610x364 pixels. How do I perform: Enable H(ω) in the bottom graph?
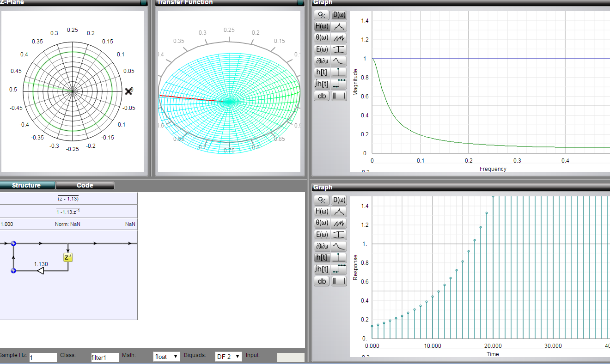coord(322,212)
